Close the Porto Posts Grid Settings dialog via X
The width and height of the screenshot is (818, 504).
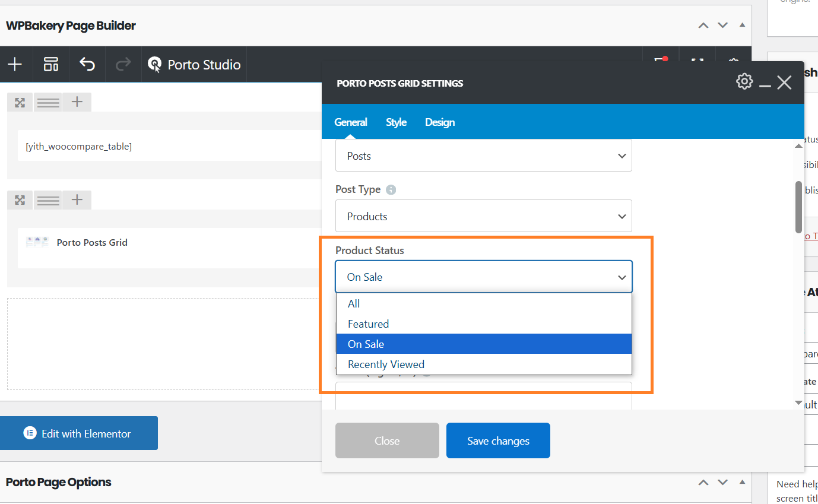coord(784,83)
